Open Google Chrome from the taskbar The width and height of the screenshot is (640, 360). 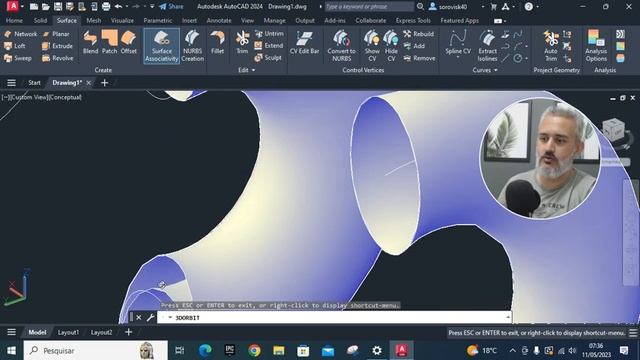tap(254, 350)
